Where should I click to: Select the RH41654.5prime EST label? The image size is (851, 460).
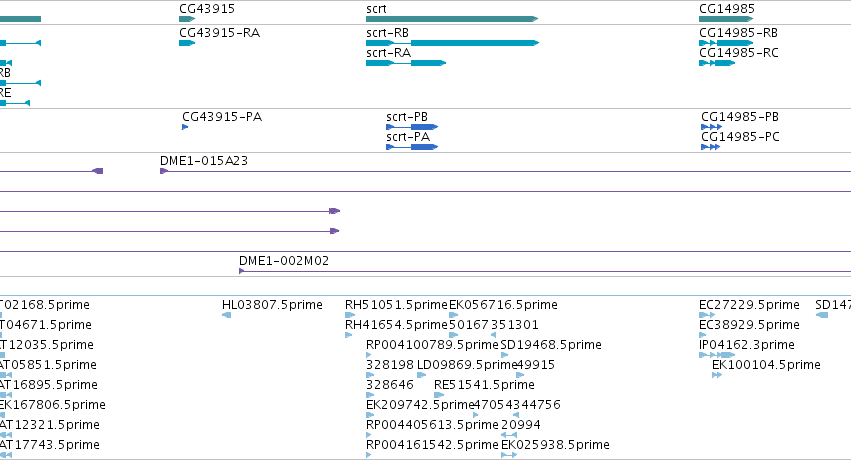396,325
